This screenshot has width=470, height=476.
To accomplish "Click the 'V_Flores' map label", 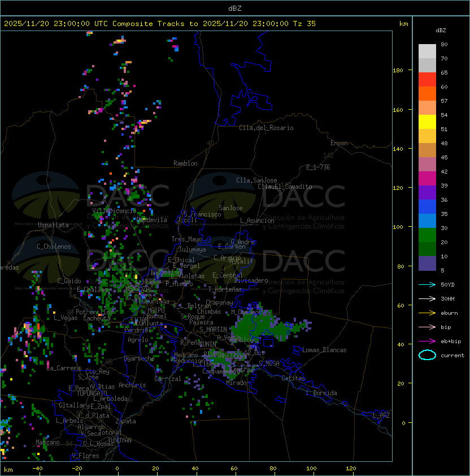I will [x=85, y=456].
